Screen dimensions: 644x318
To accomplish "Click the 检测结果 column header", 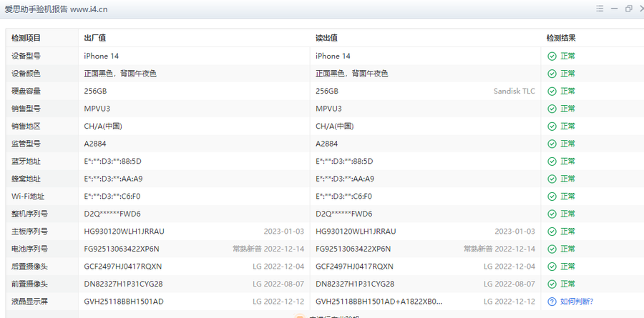I will (x=561, y=38).
